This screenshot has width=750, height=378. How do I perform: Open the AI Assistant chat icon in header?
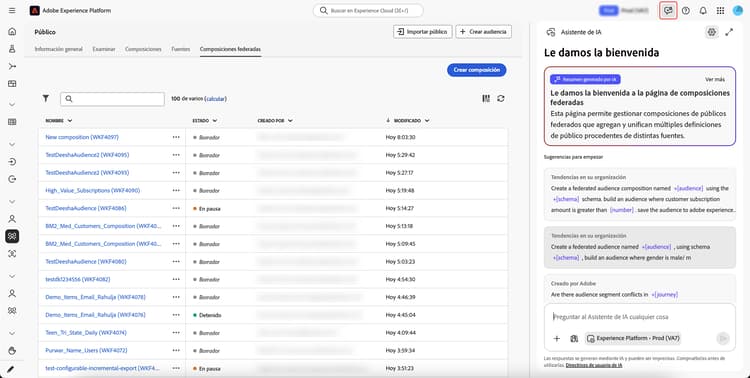point(668,11)
